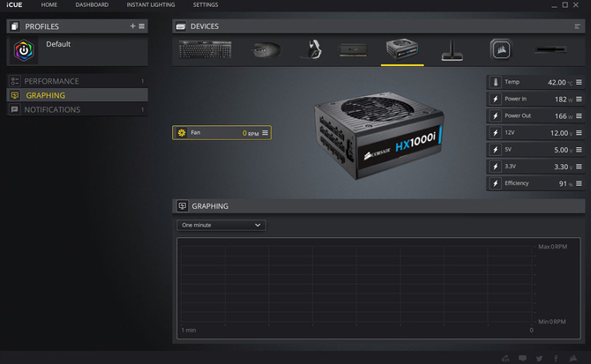Image resolution: width=591 pixels, height=364 pixels.
Task: Click the chat bubble icon in the footer
Action: pos(522,358)
